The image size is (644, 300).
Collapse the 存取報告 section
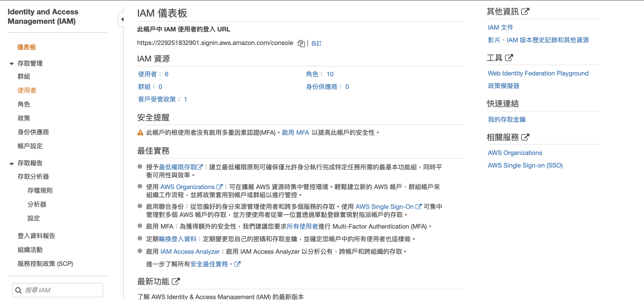click(x=12, y=164)
